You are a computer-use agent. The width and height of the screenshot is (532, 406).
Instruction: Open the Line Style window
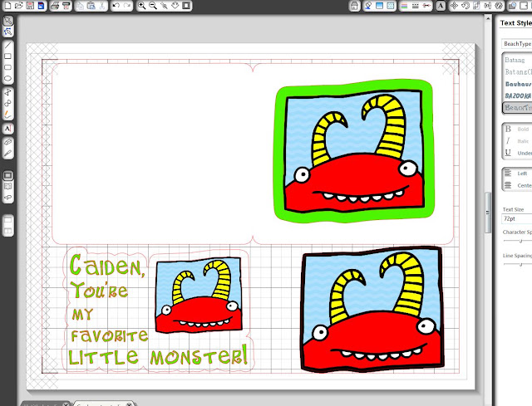coord(416,6)
